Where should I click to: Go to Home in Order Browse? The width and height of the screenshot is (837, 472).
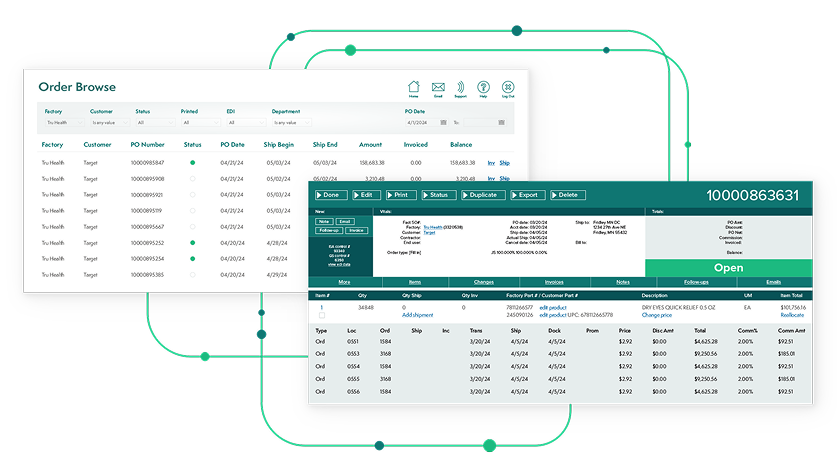(x=414, y=88)
